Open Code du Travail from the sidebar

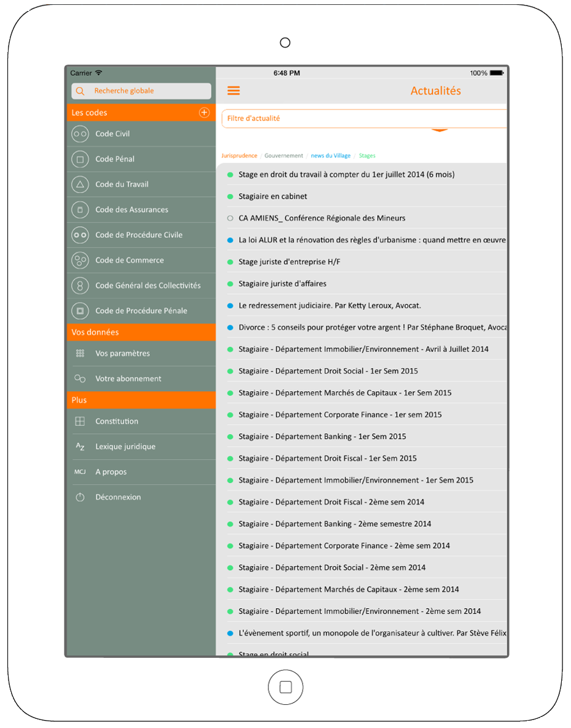(141, 185)
